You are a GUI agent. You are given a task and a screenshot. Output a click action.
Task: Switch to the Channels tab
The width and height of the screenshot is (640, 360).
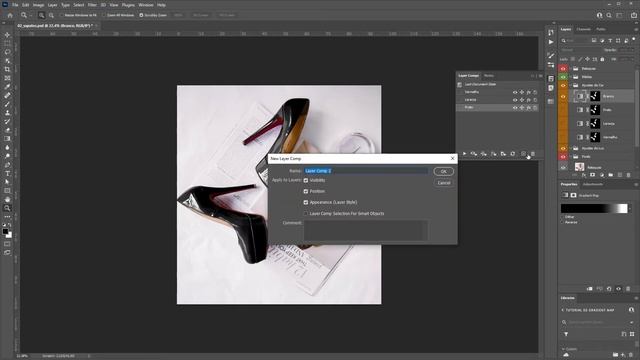pyautogui.click(x=583, y=29)
